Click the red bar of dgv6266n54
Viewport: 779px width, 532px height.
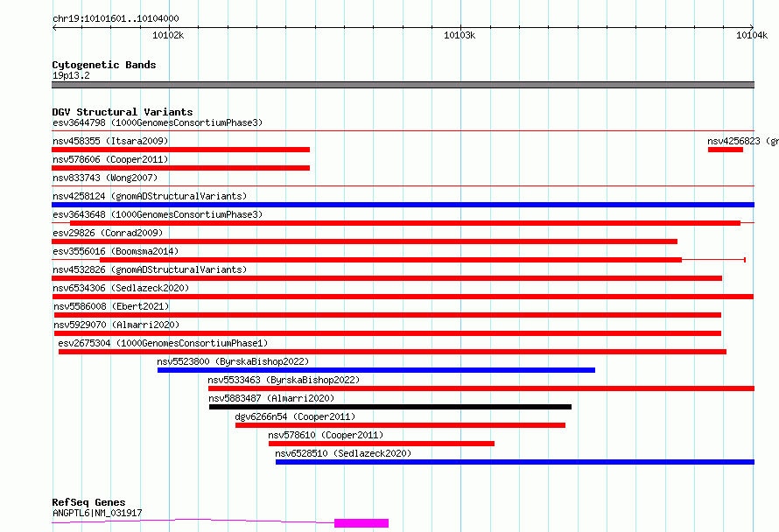pos(400,425)
